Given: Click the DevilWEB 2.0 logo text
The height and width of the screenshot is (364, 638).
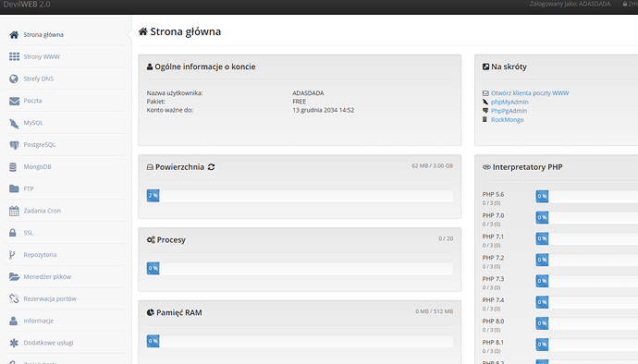Looking at the screenshot, I should [27, 5].
